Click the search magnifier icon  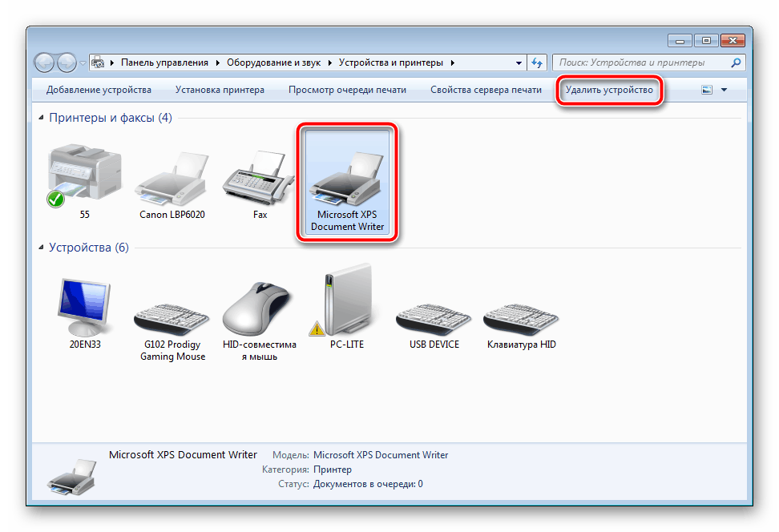737,62
